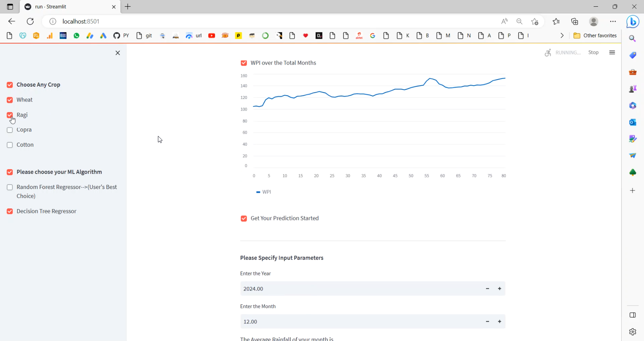Open the Other favorites folder
The image size is (644, 341).
595,35
